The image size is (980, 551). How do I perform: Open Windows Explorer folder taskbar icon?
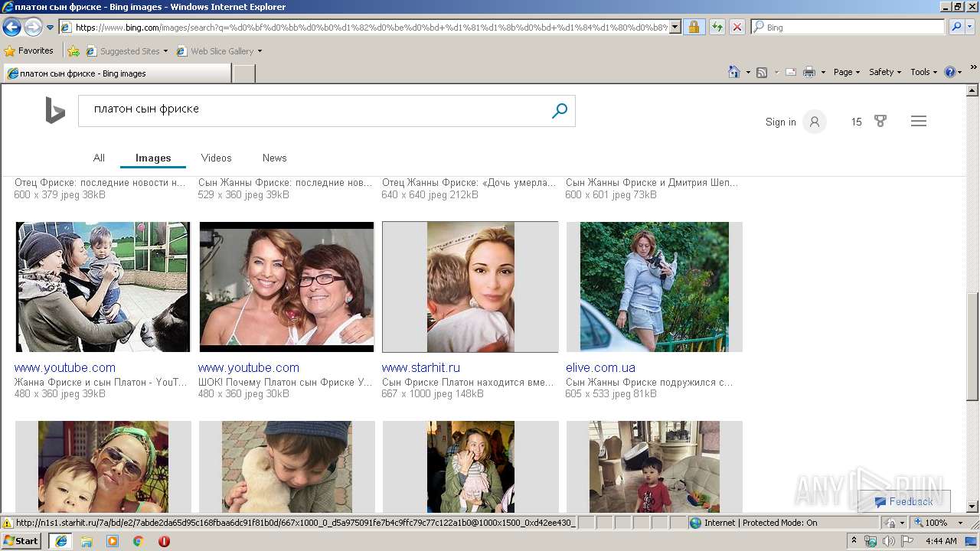click(87, 540)
